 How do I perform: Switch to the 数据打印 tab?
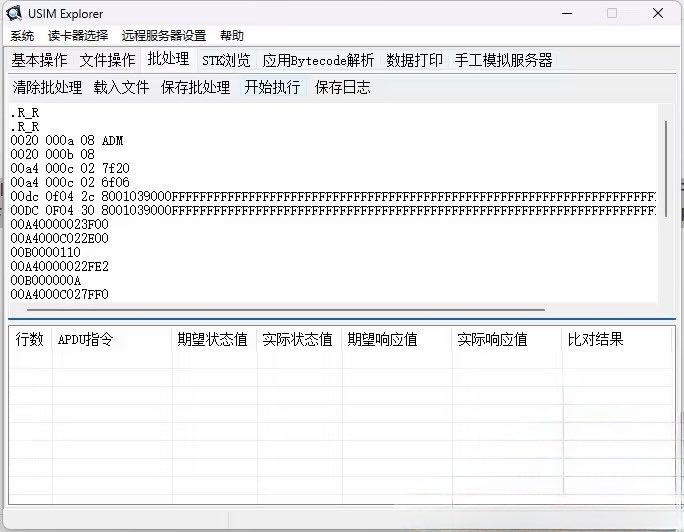(414, 60)
